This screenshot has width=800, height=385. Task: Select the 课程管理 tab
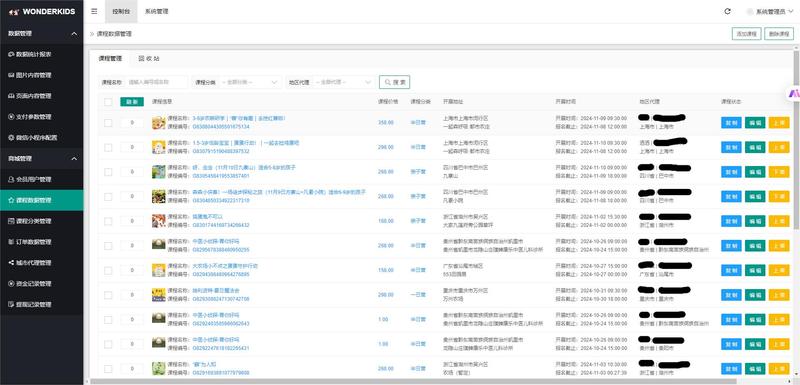click(x=110, y=59)
